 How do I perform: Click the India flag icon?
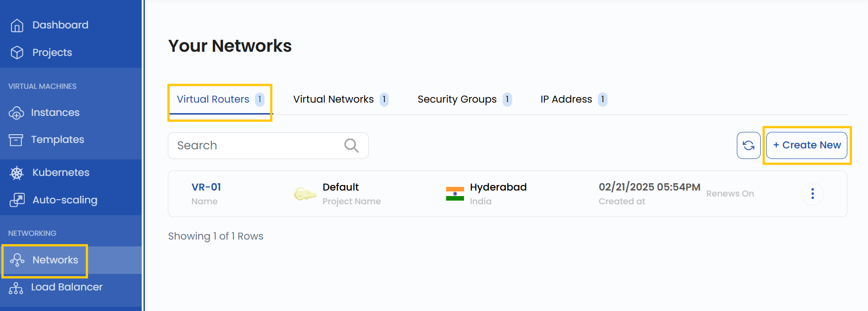click(x=455, y=194)
